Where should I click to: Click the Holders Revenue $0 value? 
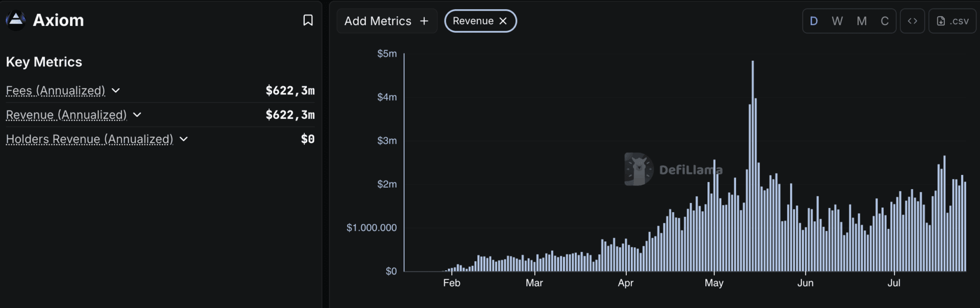(x=308, y=139)
